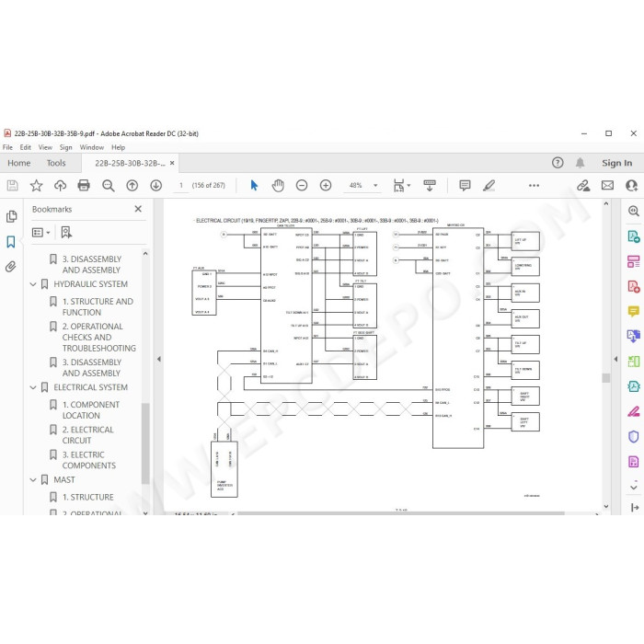The width and height of the screenshot is (644, 644).
Task: Select the arrow selection tool
Action: point(254,186)
